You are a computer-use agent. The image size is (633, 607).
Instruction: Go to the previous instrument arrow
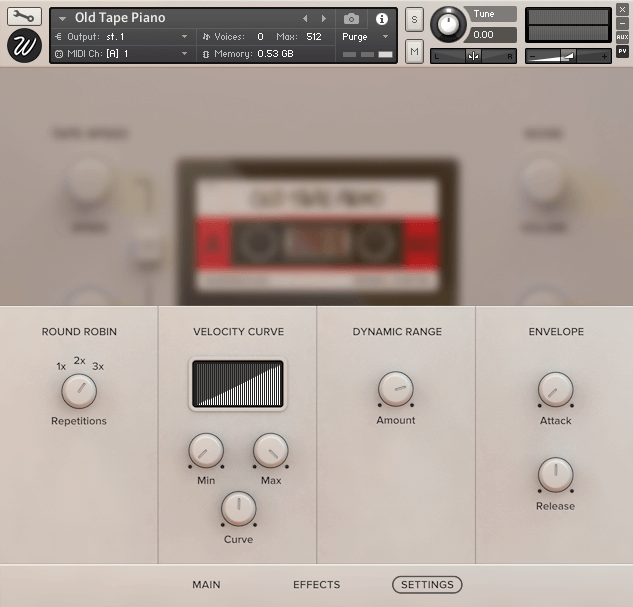pos(305,19)
